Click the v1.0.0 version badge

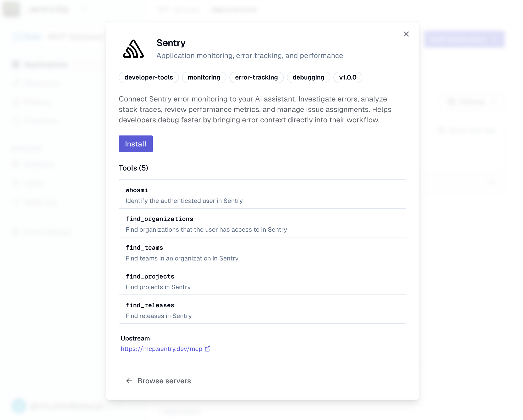click(348, 77)
